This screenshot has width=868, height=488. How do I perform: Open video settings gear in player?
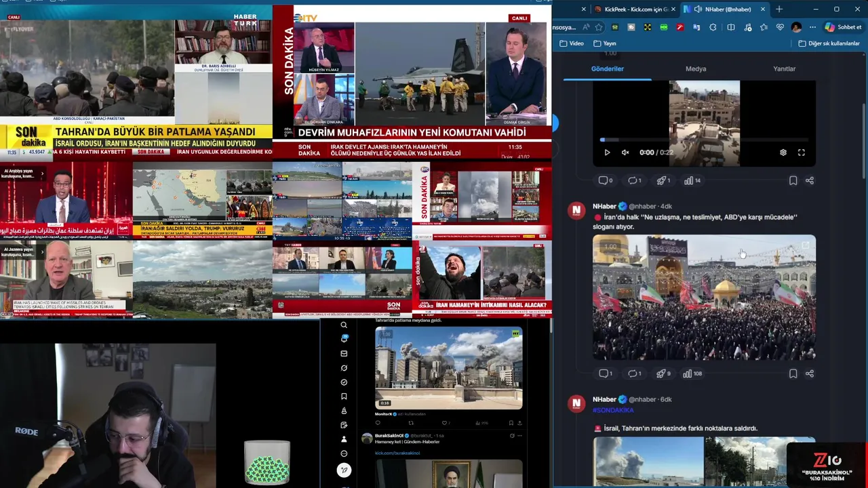(783, 152)
